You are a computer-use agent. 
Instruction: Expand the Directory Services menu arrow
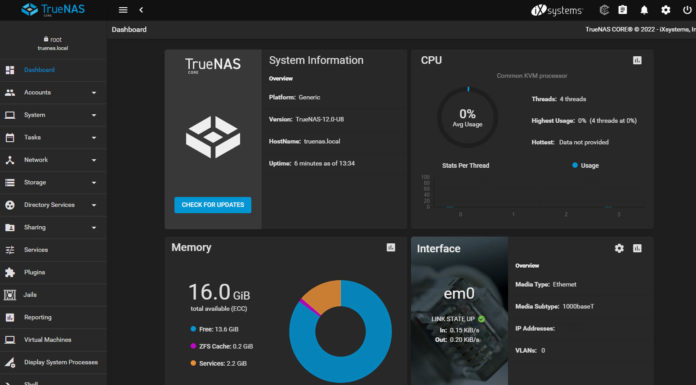click(94, 205)
